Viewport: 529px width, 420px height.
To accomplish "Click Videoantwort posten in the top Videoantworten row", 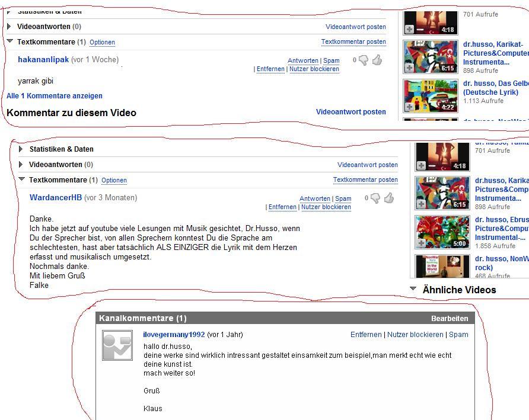I will pyautogui.click(x=356, y=27).
